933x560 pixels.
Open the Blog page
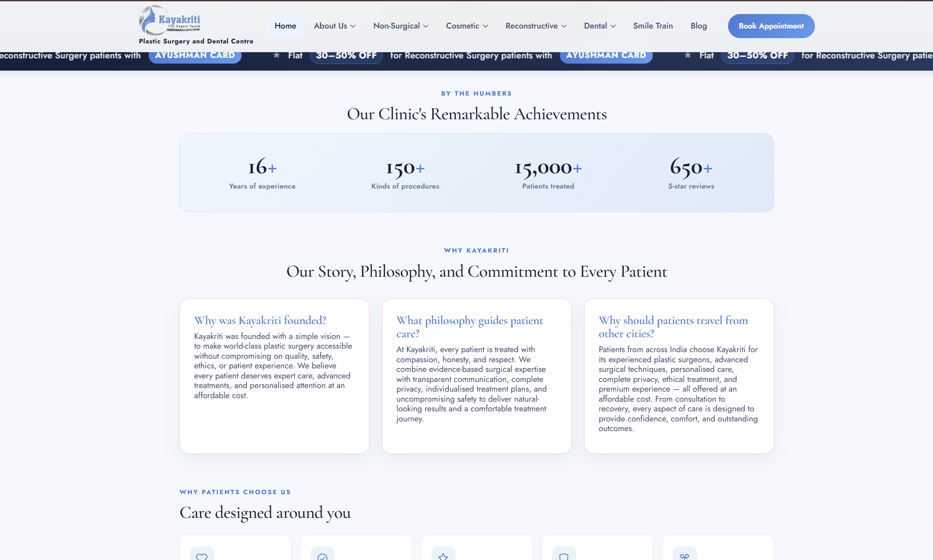(x=699, y=26)
